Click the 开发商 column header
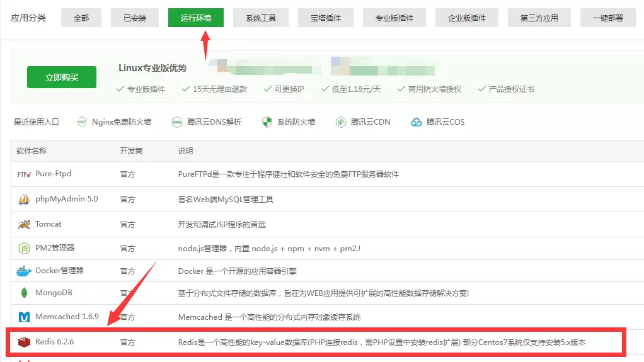 pyautogui.click(x=132, y=150)
